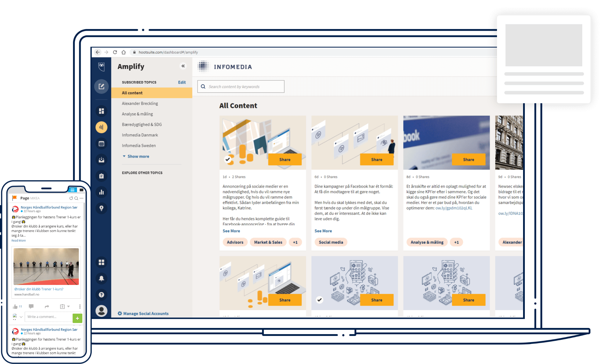This screenshot has height=364, width=606.
Task: Open the assign dropdown arrow on phone post
Action: point(68,307)
